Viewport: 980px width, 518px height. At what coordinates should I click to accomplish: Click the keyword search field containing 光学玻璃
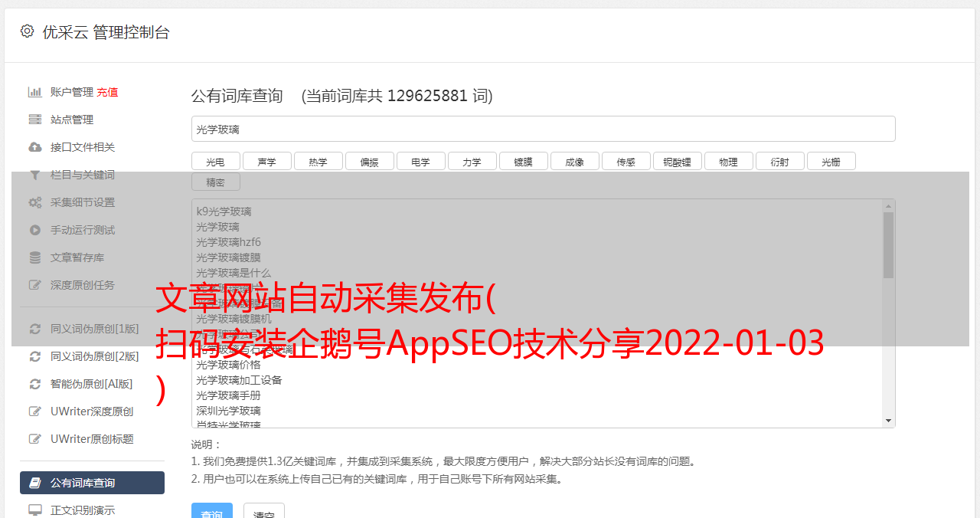[543, 129]
